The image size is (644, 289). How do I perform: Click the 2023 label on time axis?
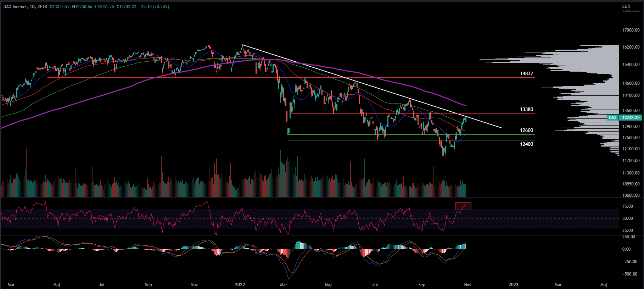[513, 284]
